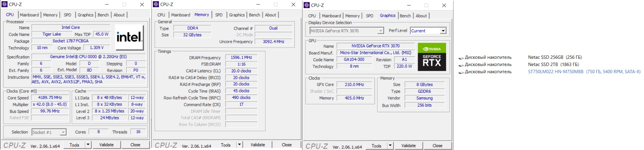This screenshot has width=644, height=150.
Task: Click the NVIDIA GeForce RTX logo
Action: [432, 57]
